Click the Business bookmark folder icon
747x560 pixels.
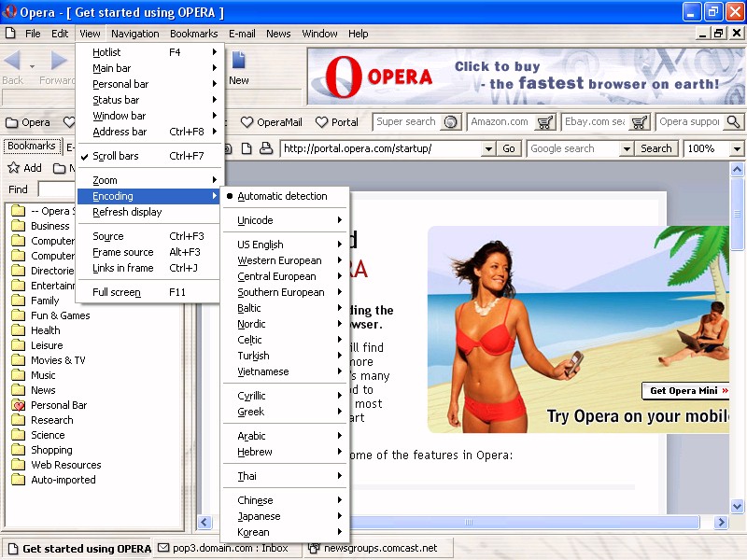18,225
